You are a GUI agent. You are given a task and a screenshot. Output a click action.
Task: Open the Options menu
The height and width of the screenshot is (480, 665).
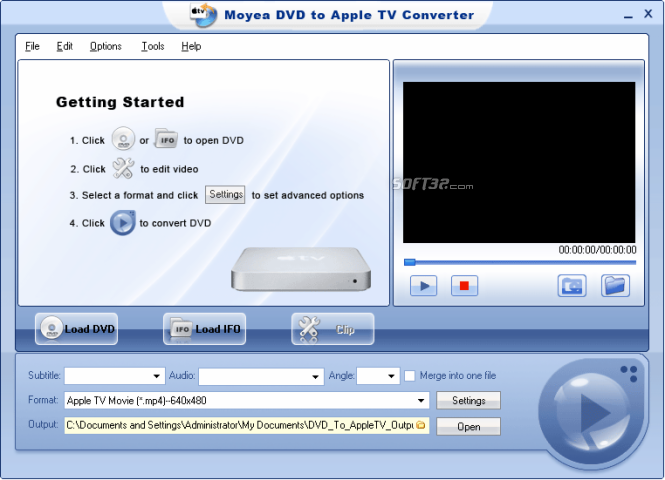point(106,46)
